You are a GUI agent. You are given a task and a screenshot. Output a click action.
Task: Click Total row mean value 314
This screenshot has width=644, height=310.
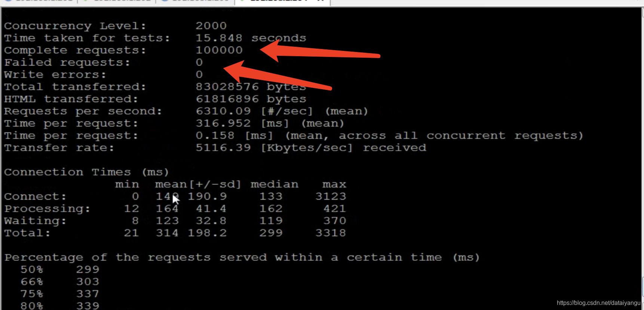coord(167,233)
